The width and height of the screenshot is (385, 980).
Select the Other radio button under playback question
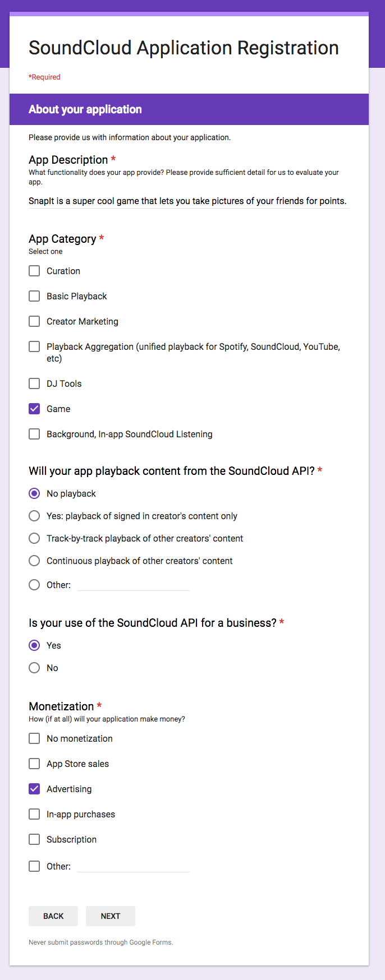pos(34,585)
